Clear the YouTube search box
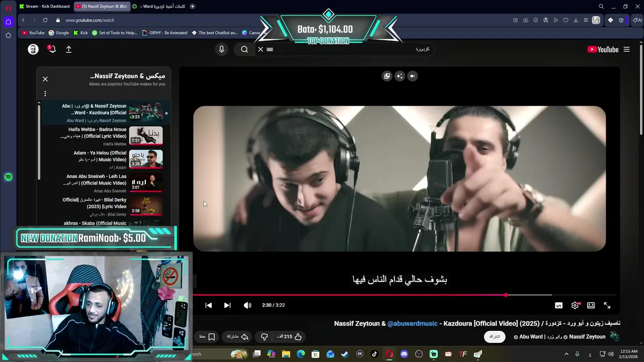644x362 pixels. [x=261, y=49]
